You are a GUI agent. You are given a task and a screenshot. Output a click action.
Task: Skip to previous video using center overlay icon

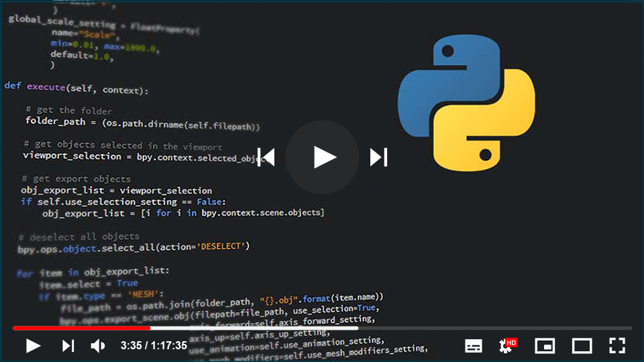pyautogui.click(x=266, y=157)
